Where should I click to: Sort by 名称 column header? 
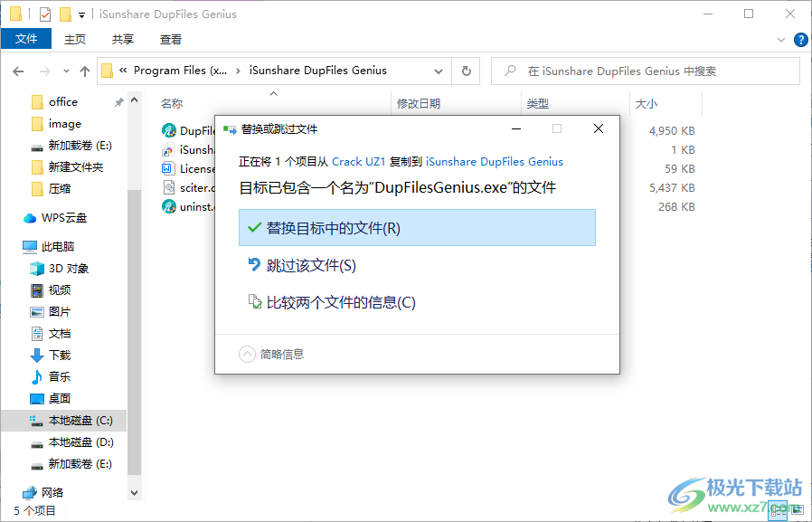[172, 103]
